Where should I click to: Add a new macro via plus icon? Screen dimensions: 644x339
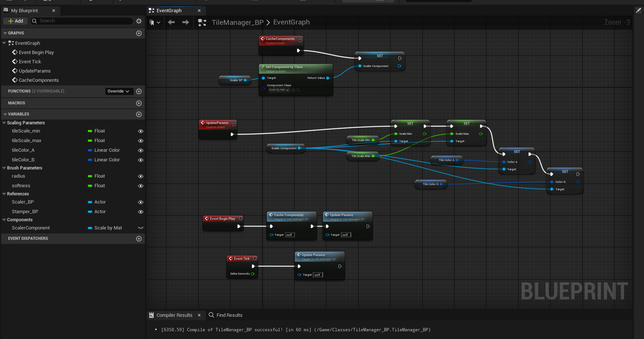pos(139,103)
